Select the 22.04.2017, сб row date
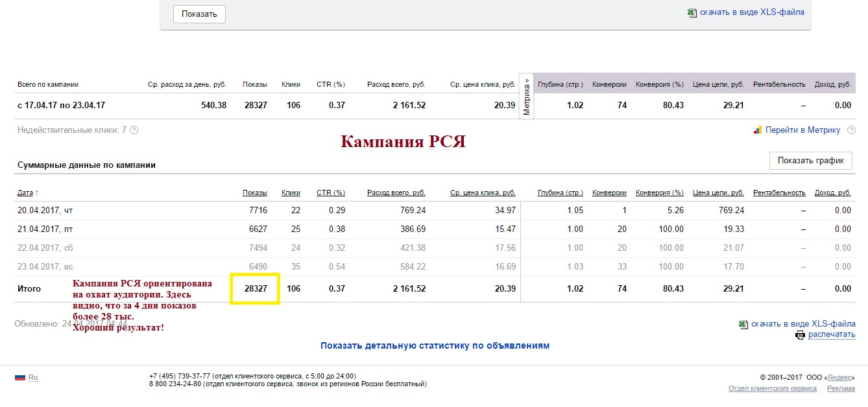This screenshot has width=868, height=407. pos(44,248)
